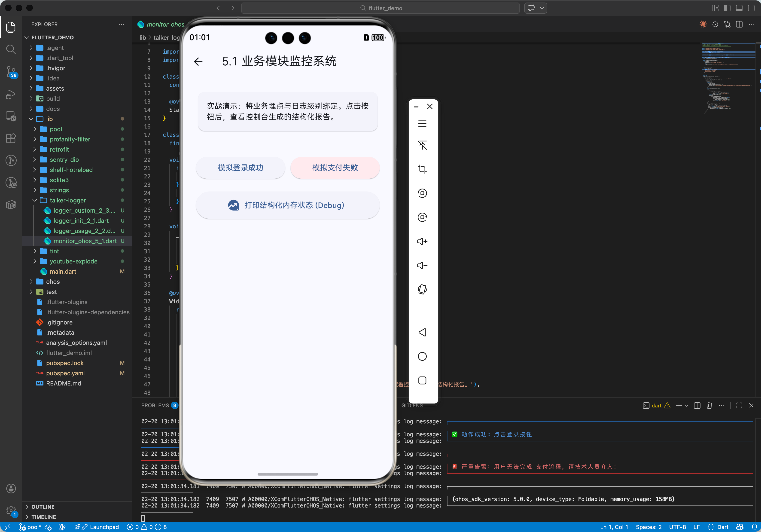The height and width of the screenshot is (532, 761).
Task: Switch to the GITLENS panel tab
Action: [x=412, y=405]
